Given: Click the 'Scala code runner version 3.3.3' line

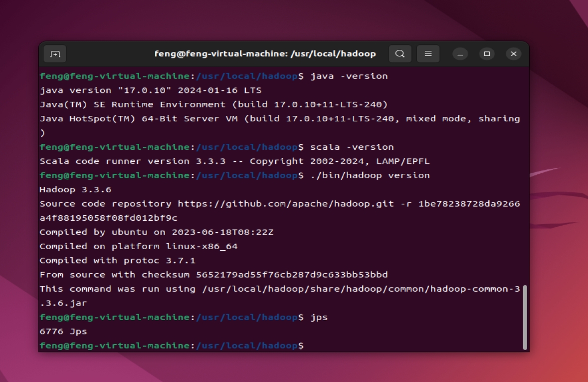Looking at the screenshot, I should click(x=235, y=161).
